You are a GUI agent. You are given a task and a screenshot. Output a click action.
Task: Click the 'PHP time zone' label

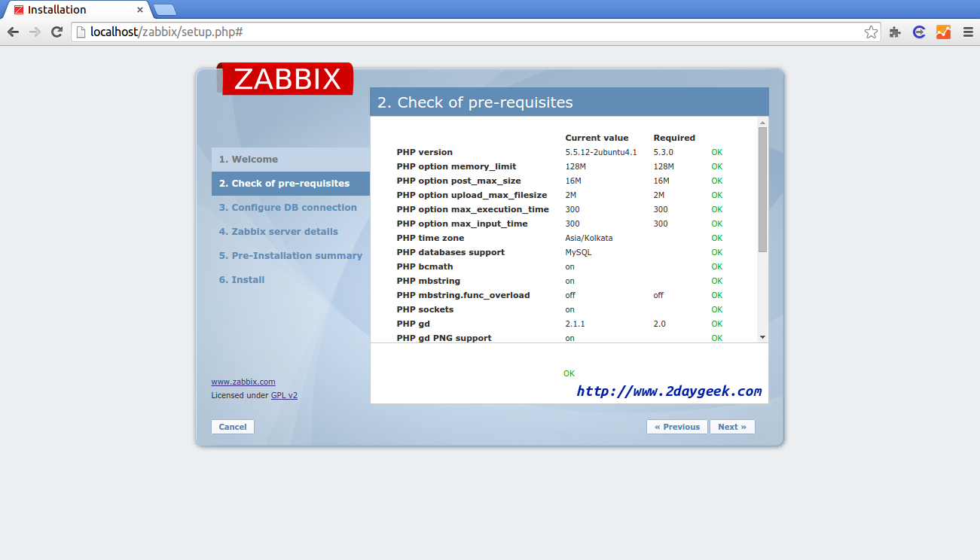(431, 238)
